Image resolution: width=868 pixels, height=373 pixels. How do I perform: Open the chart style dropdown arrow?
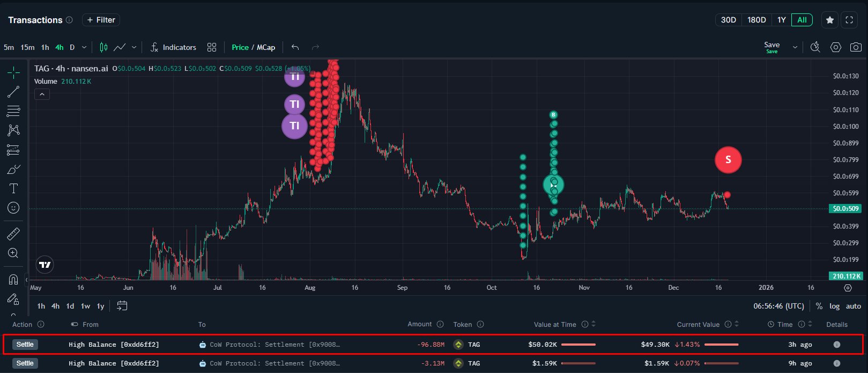[x=134, y=47]
